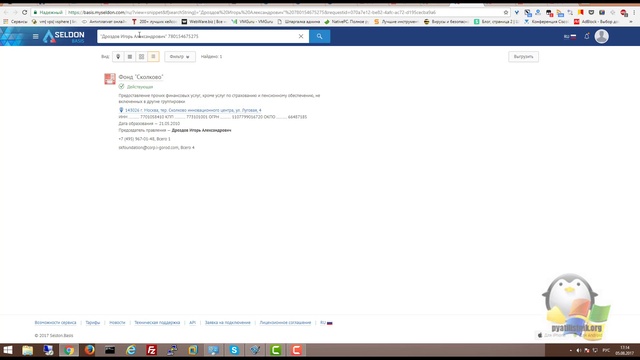This screenshot has height=360, width=640.
Task: Open Новости footer link
Action: click(117, 322)
